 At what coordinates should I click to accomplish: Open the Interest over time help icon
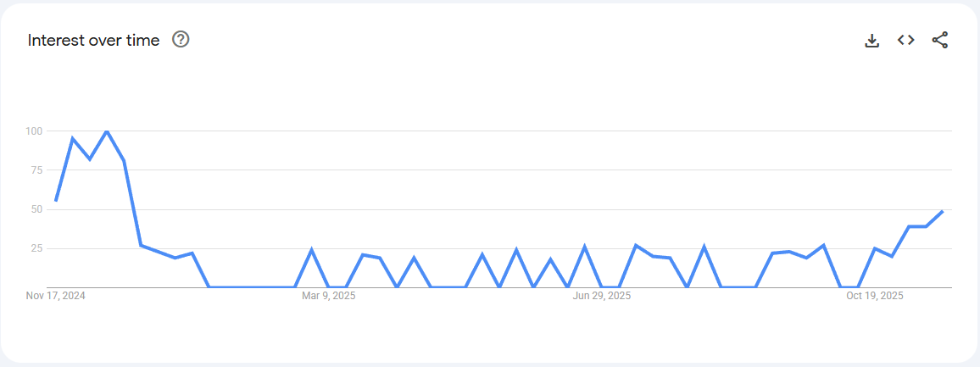click(181, 39)
